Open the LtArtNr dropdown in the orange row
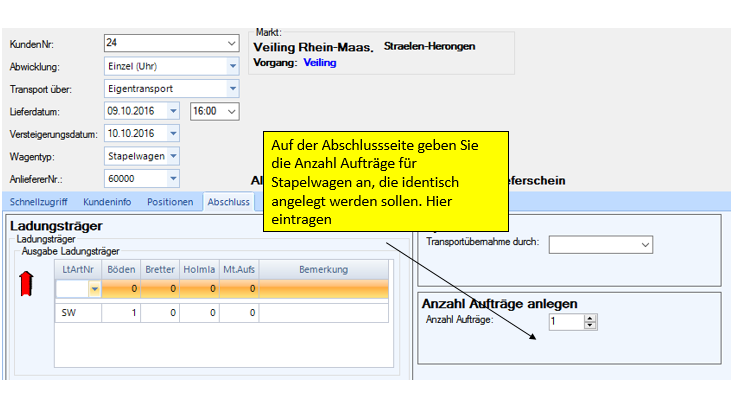Screen dimensions: 733x403 [95, 290]
